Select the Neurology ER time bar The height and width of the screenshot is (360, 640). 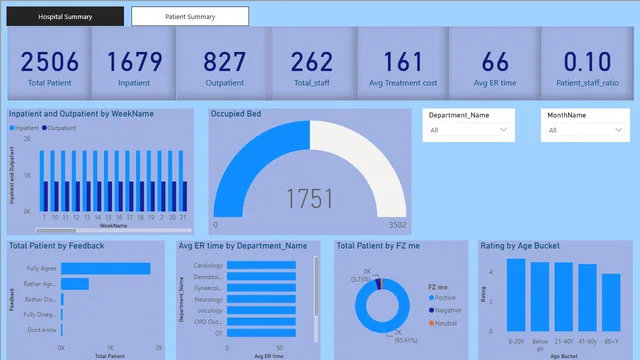tap(261, 299)
